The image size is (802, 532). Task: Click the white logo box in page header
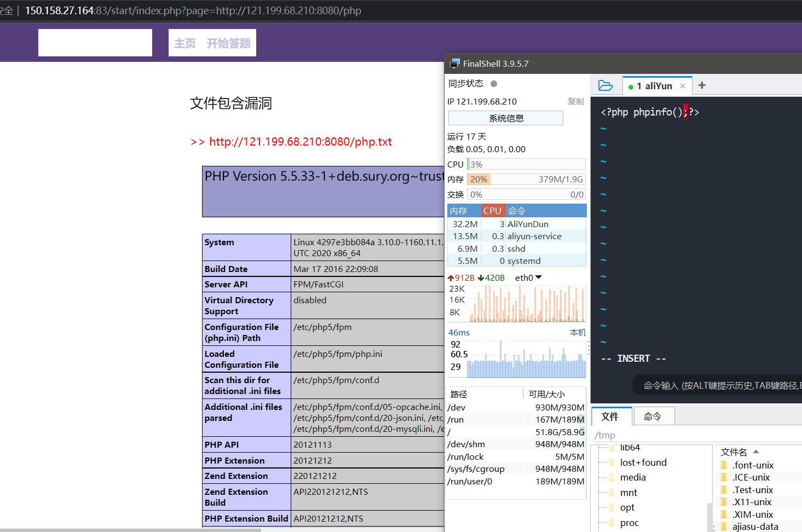(x=95, y=43)
